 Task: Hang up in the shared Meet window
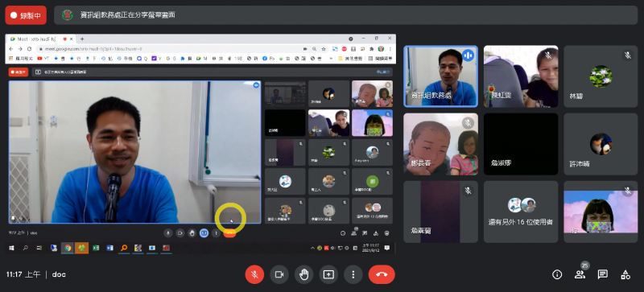pyautogui.click(x=229, y=234)
